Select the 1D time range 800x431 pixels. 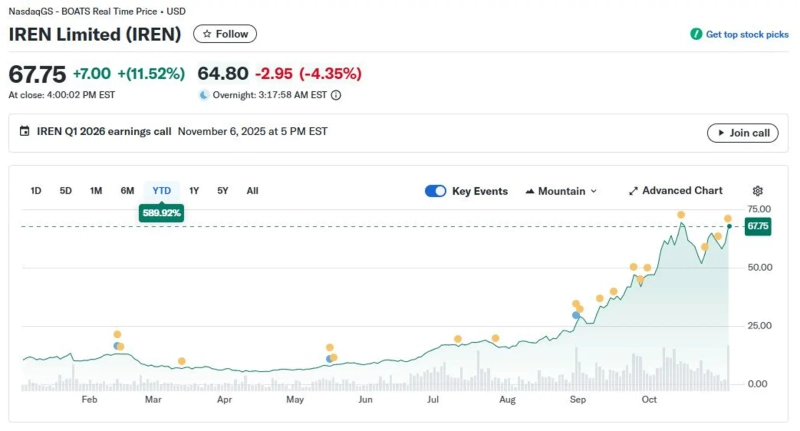(36, 191)
